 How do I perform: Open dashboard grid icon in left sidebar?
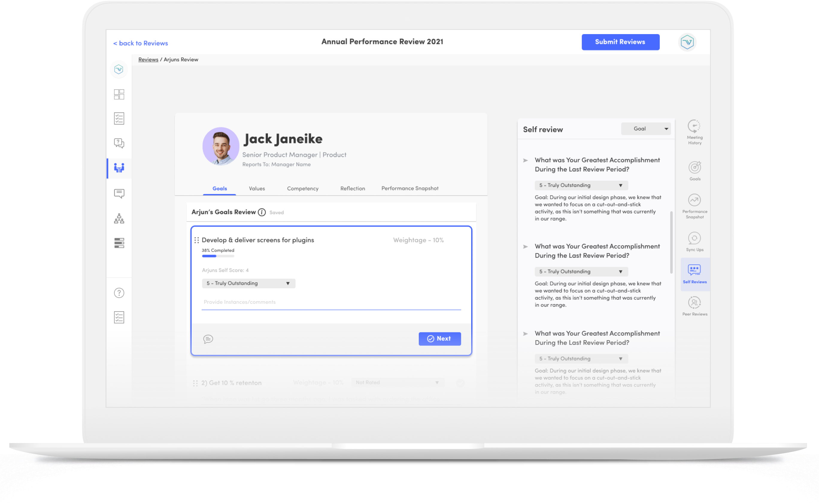[119, 94]
